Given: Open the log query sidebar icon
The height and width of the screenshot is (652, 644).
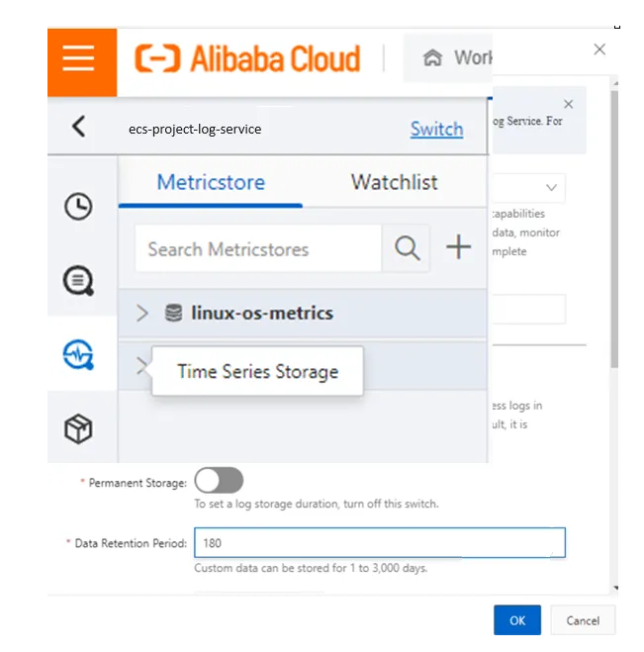Looking at the screenshot, I should click(x=78, y=281).
